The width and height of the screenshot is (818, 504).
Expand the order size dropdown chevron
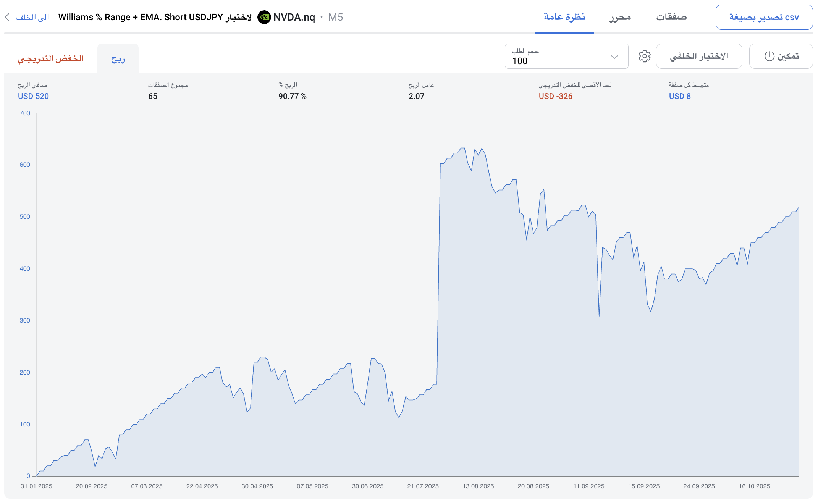(614, 57)
